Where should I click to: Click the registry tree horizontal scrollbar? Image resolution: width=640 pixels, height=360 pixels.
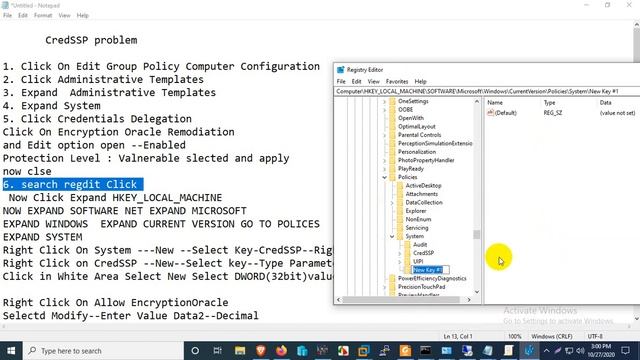401,300
